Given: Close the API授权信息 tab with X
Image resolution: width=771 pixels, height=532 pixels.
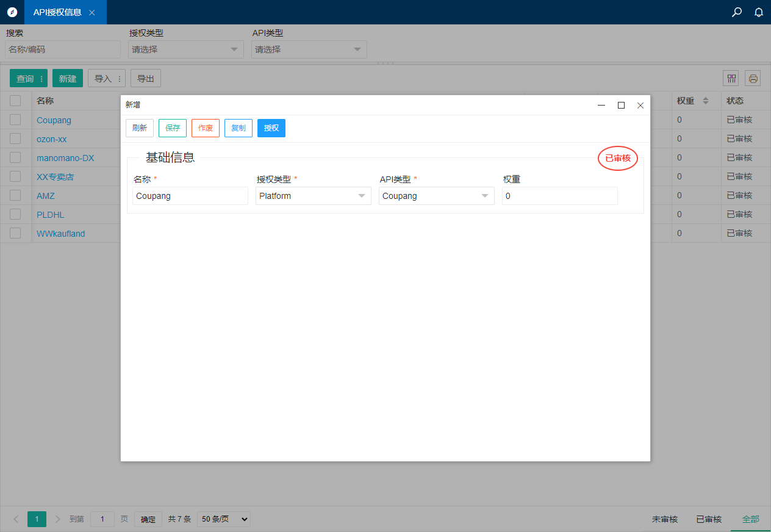Looking at the screenshot, I should tap(92, 12).
